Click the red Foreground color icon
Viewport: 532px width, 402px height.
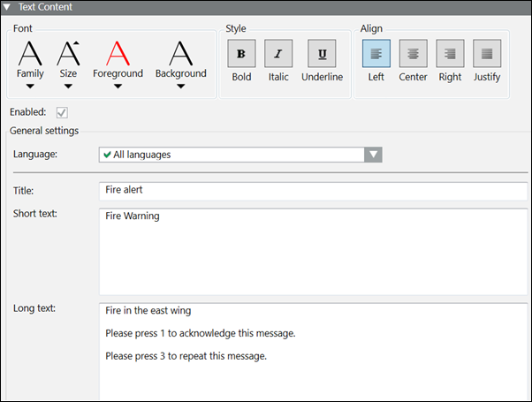click(118, 53)
